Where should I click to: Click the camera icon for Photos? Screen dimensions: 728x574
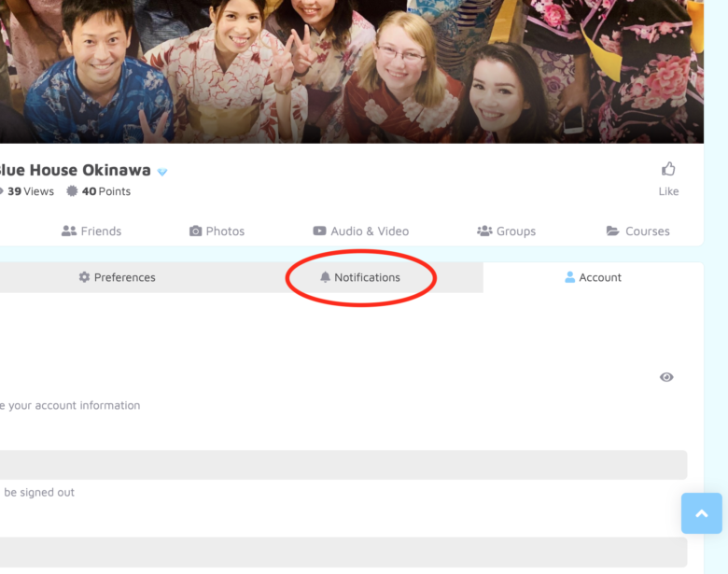click(x=195, y=231)
